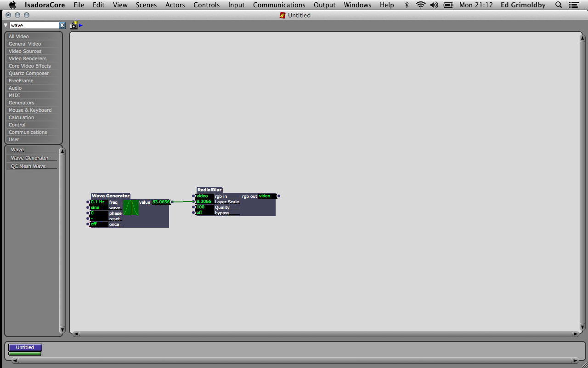Click the phase value 0
This screenshot has width=588, height=368.
(99, 213)
